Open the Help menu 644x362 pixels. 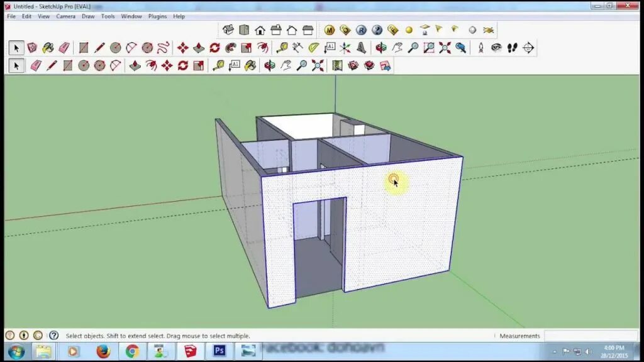[179, 16]
